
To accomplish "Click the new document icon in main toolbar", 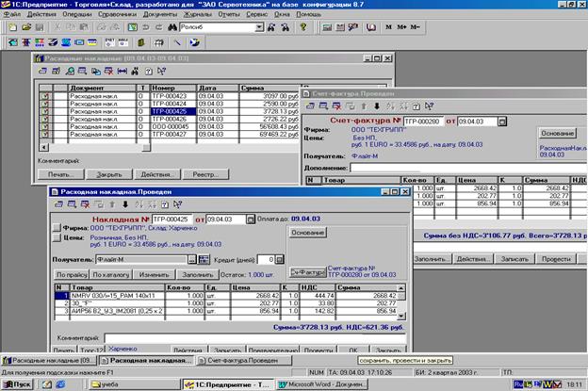I will pos(10,28).
